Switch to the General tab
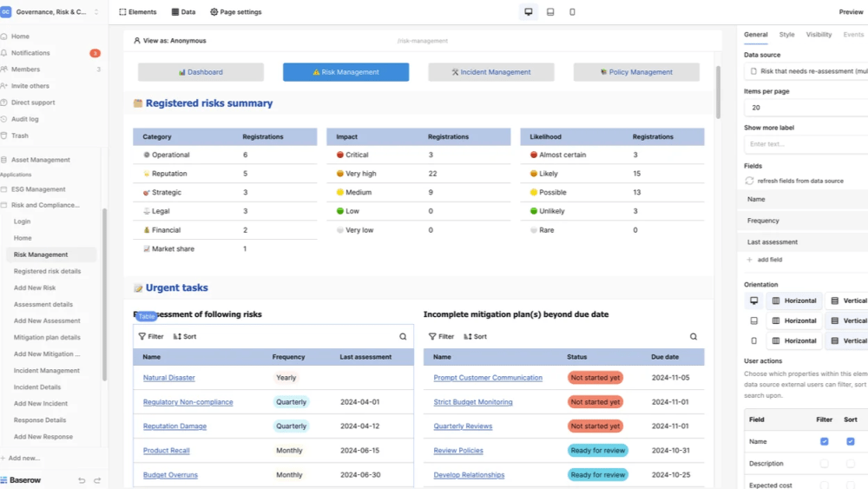868x489 pixels. (755, 35)
